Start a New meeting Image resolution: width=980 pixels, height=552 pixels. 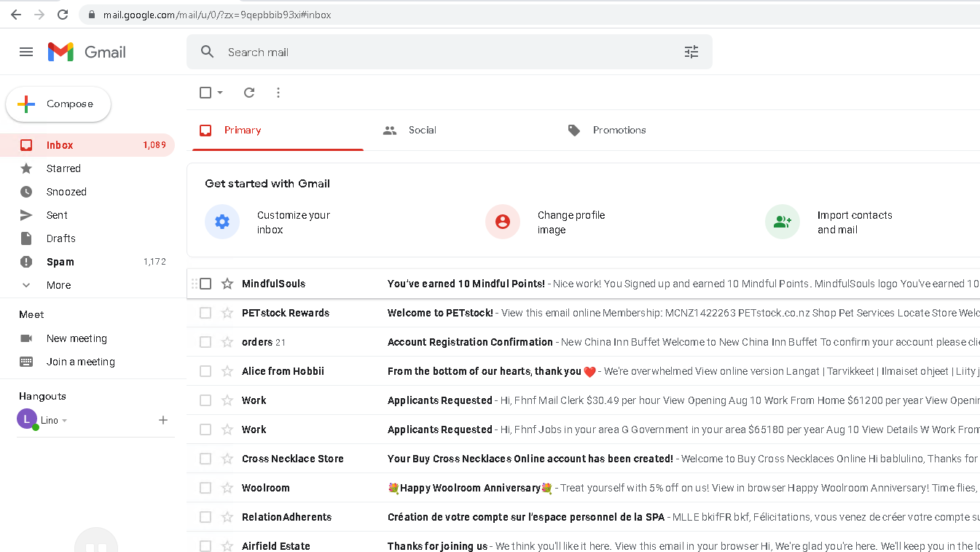tap(77, 338)
